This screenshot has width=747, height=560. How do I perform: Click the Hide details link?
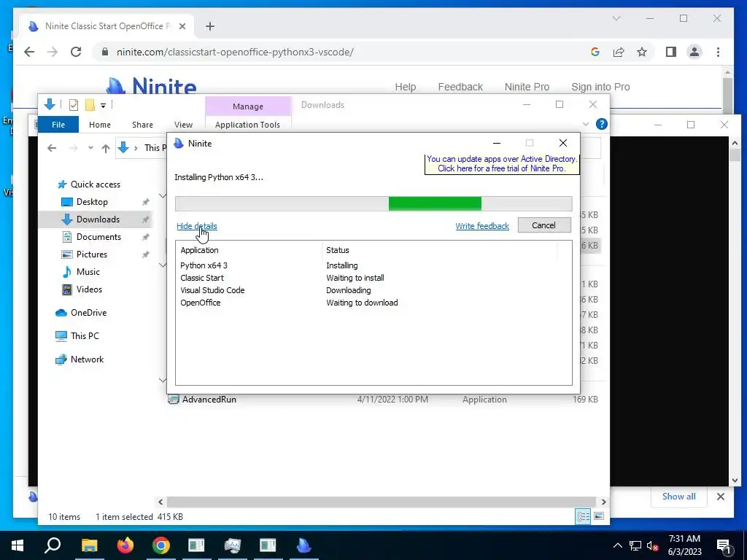tap(197, 226)
